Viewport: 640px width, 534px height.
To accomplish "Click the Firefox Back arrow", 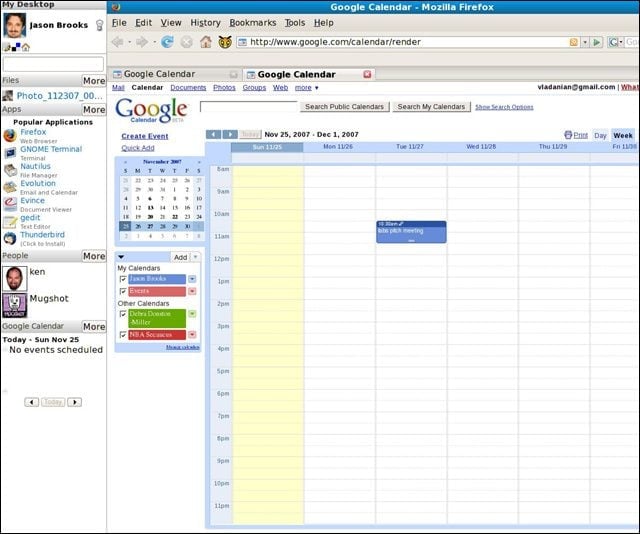I will pos(118,42).
